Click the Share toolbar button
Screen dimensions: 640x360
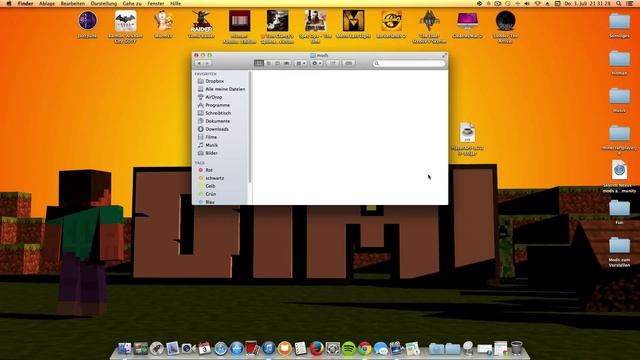333,63
